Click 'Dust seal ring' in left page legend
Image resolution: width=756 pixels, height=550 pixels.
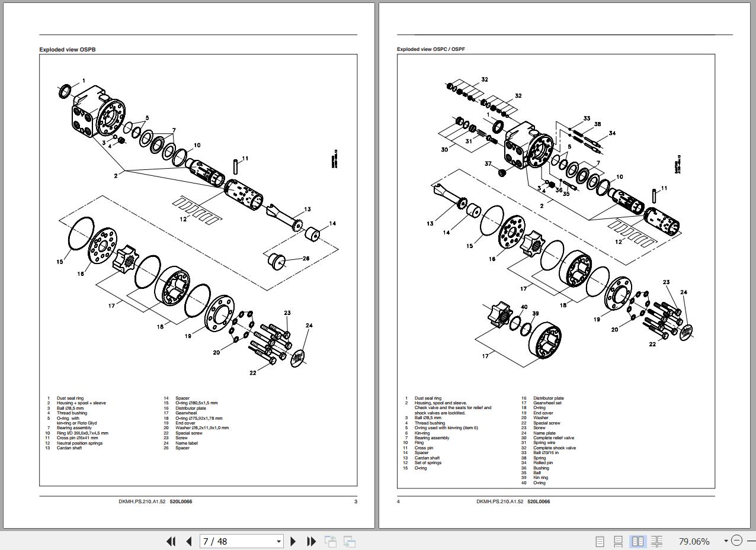[x=70, y=398]
